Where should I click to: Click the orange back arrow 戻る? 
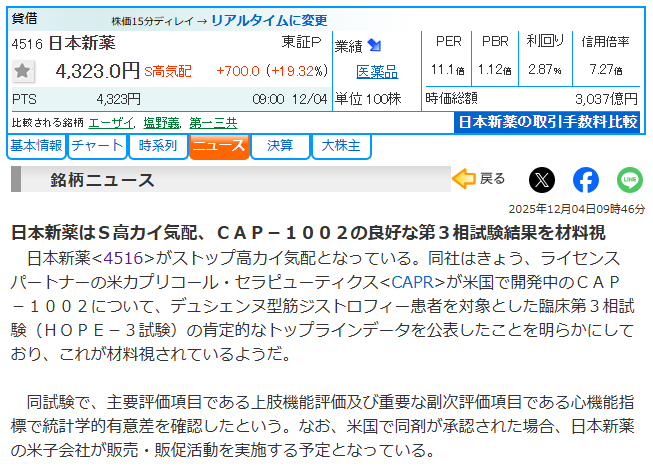coord(479,179)
